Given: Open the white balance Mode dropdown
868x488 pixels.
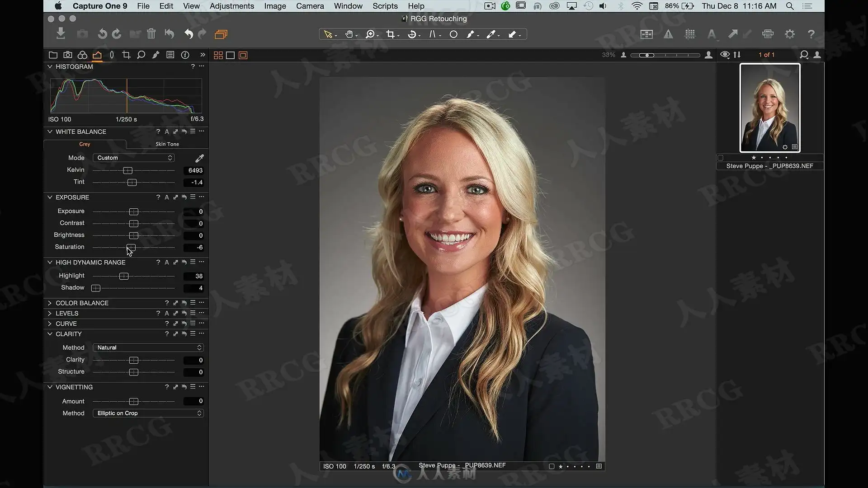Looking at the screenshot, I should 133,158.
